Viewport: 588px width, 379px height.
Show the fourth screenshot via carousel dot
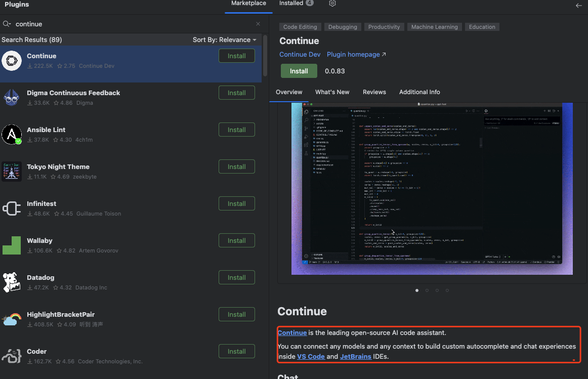click(x=447, y=290)
